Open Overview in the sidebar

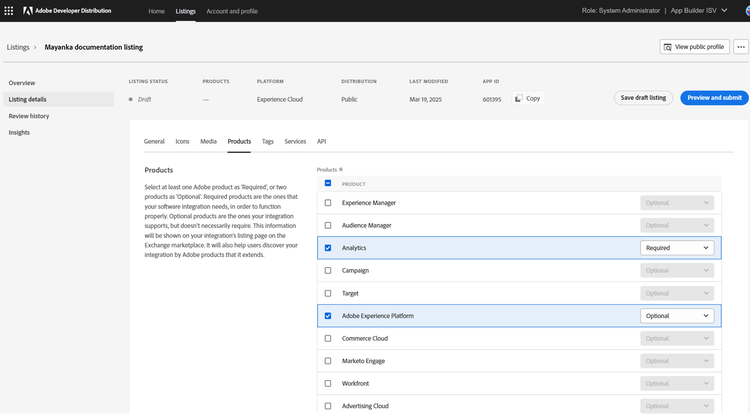pyautogui.click(x=22, y=83)
